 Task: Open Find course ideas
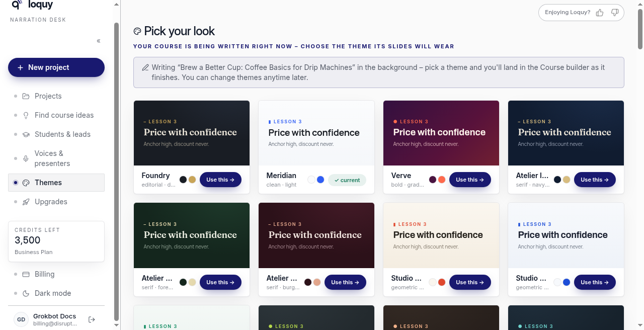(x=56, y=115)
